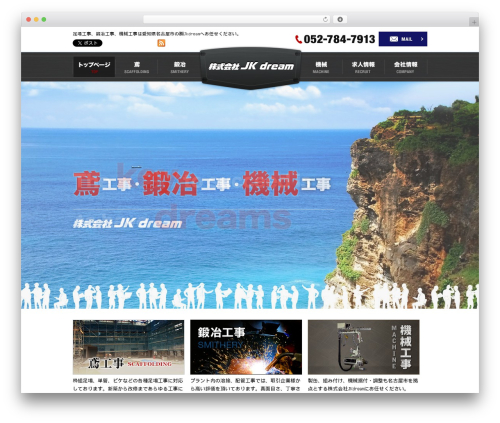Screen dimensions: 500x423
Task: Open the 会社情報 COMPANY nav item
Action: (405, 67)
